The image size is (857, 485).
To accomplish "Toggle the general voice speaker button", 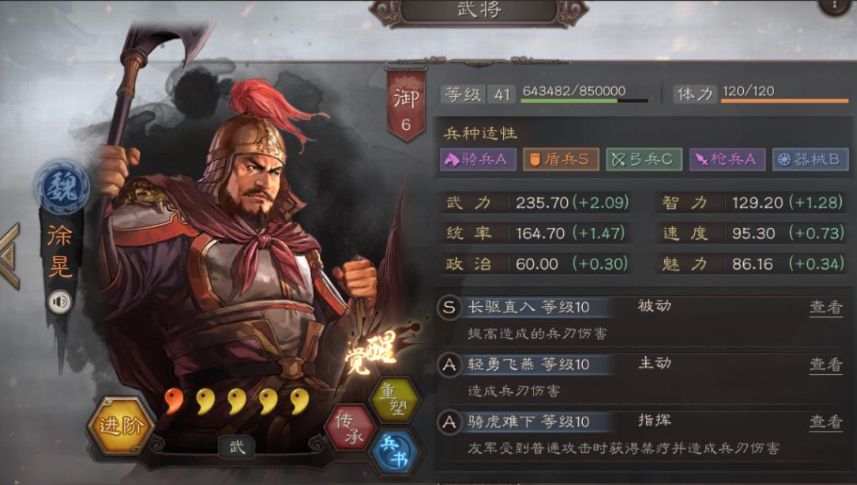I will click(59, 301).
